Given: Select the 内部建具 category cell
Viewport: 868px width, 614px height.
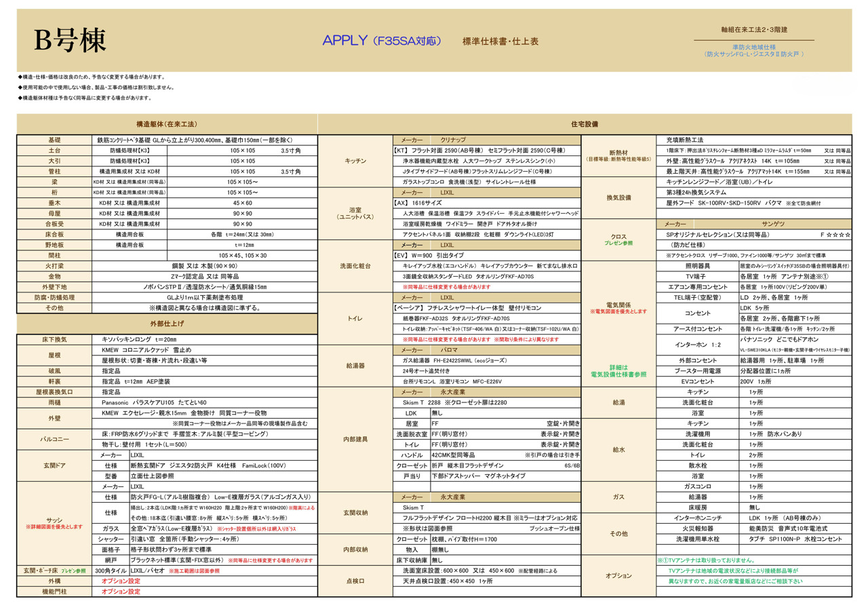Looking at the screenshot, I should point(355,439).
